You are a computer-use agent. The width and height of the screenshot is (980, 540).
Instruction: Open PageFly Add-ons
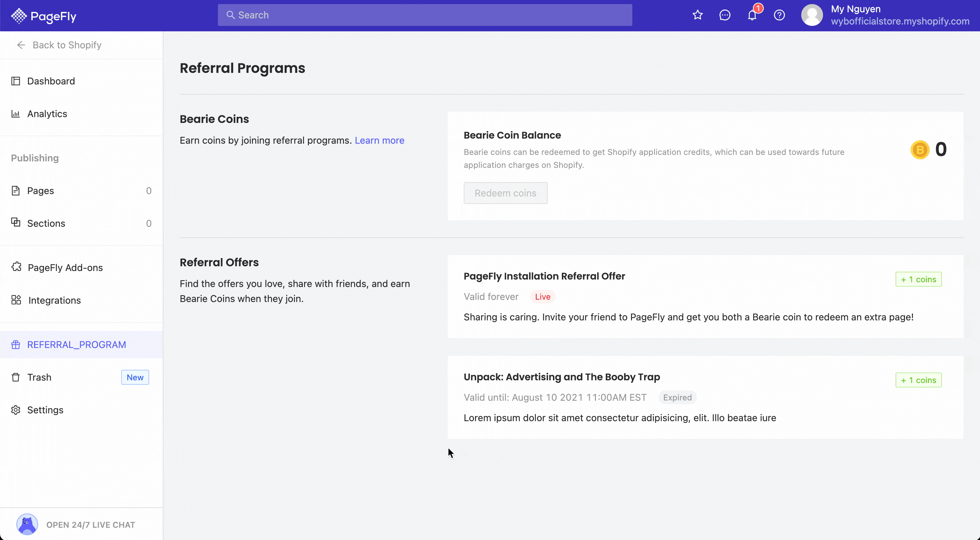(x=81, y=267)
